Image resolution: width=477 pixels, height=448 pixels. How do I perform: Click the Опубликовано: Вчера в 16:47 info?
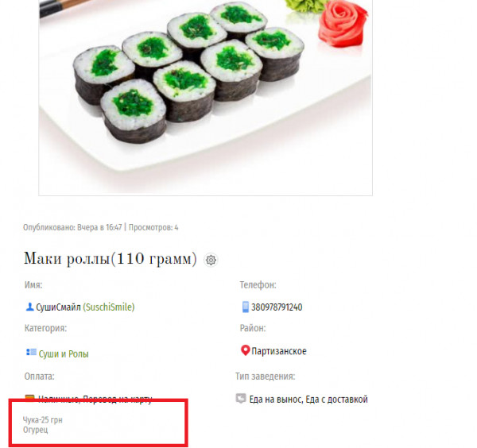[x=72, y=227]
